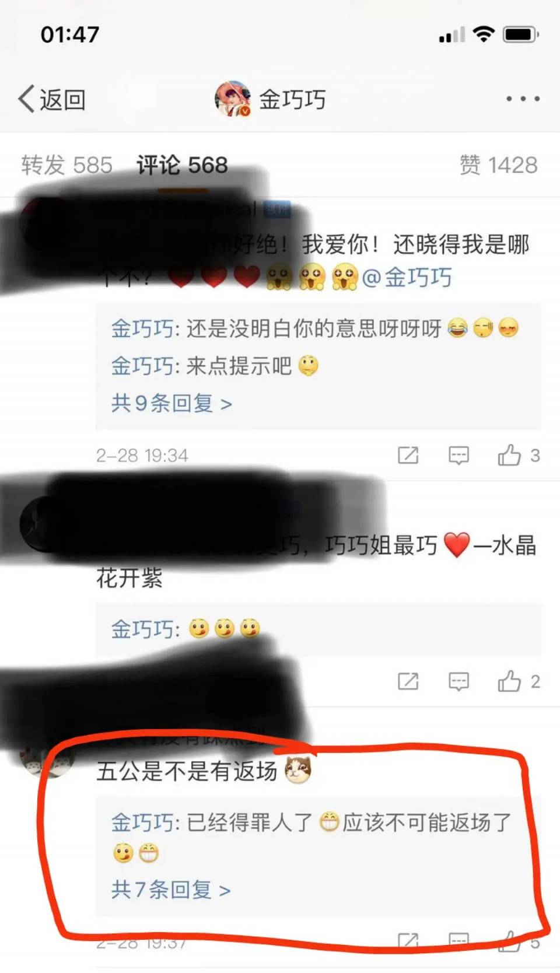The height and width of the screenshot is (973, 560).
Task: Expand 共7条回复 replies thread
Action: click(x=170, y=890)
